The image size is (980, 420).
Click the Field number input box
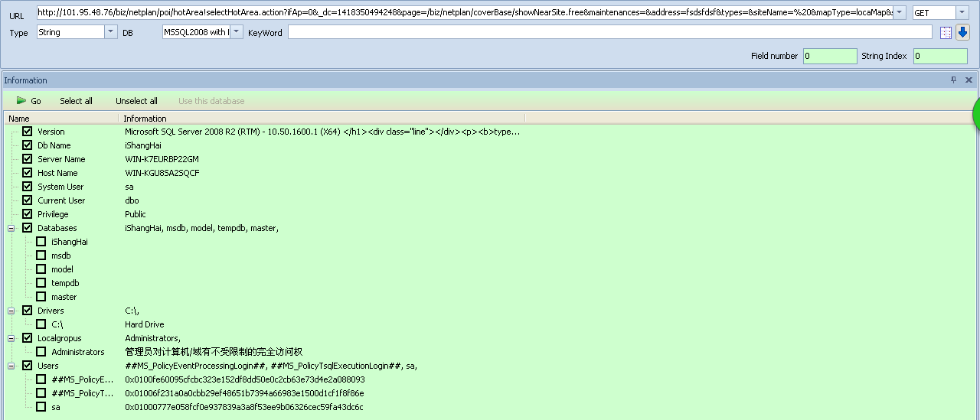(x=830, y=56)
